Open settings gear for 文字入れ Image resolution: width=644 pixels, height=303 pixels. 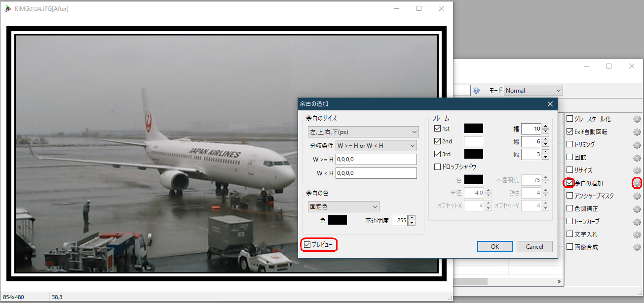637,235
